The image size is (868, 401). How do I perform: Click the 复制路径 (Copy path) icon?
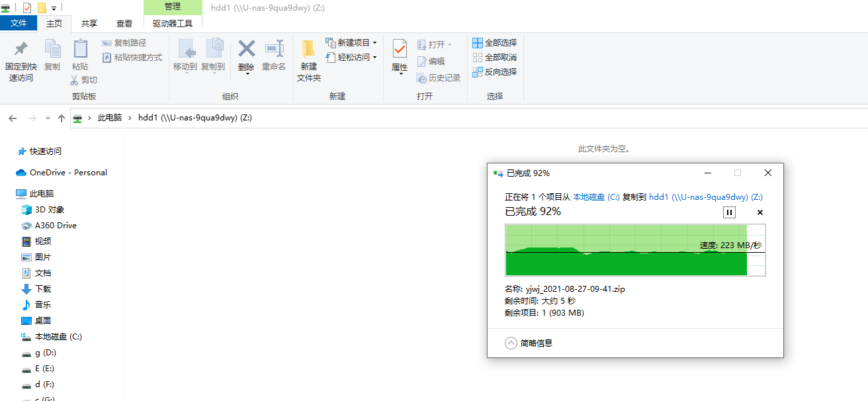click(x=108, y=42)
